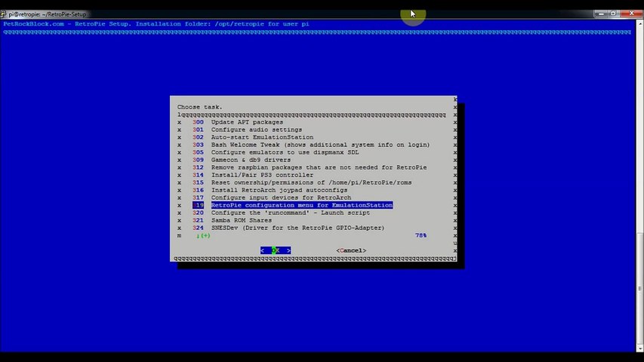This screenshot has width=644, height=362.
Task: Pick 320 Configure the 'runcommand' Launch script
Action: click(x=282, y=213)
